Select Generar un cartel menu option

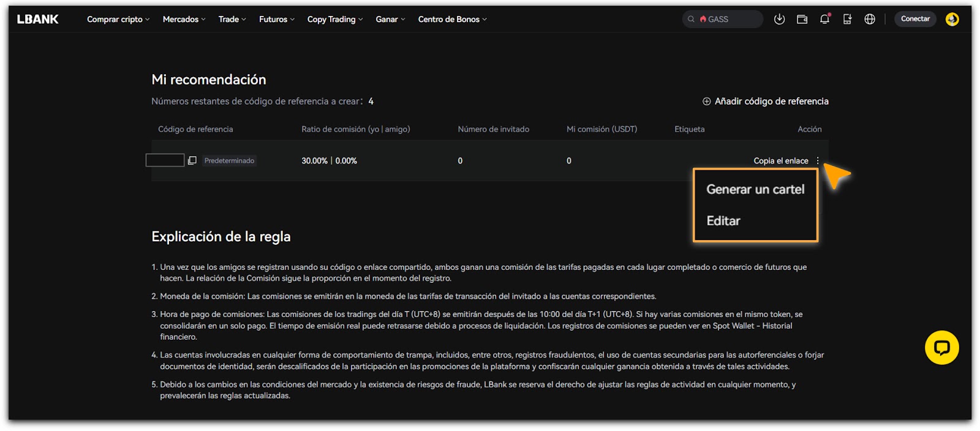[x=755, y=189]
